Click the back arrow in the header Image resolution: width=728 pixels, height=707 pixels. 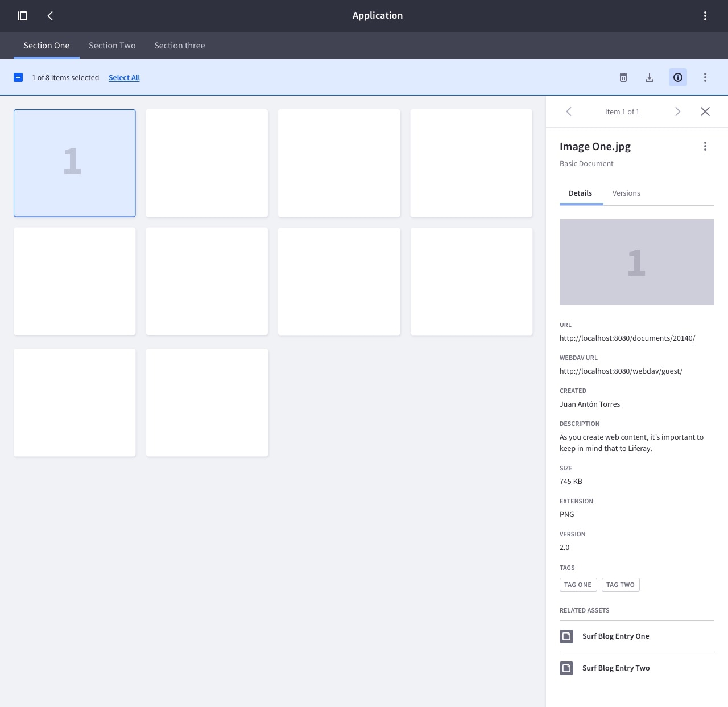pos(50,16)
